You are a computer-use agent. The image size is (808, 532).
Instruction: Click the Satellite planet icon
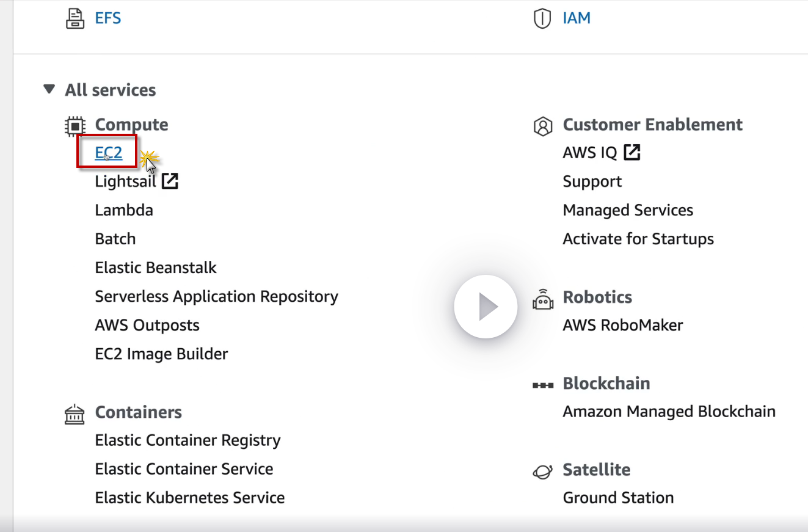click(x=542, y=472)
